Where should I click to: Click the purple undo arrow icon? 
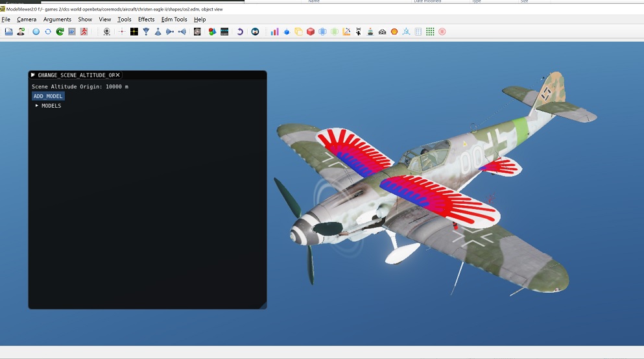240,32
